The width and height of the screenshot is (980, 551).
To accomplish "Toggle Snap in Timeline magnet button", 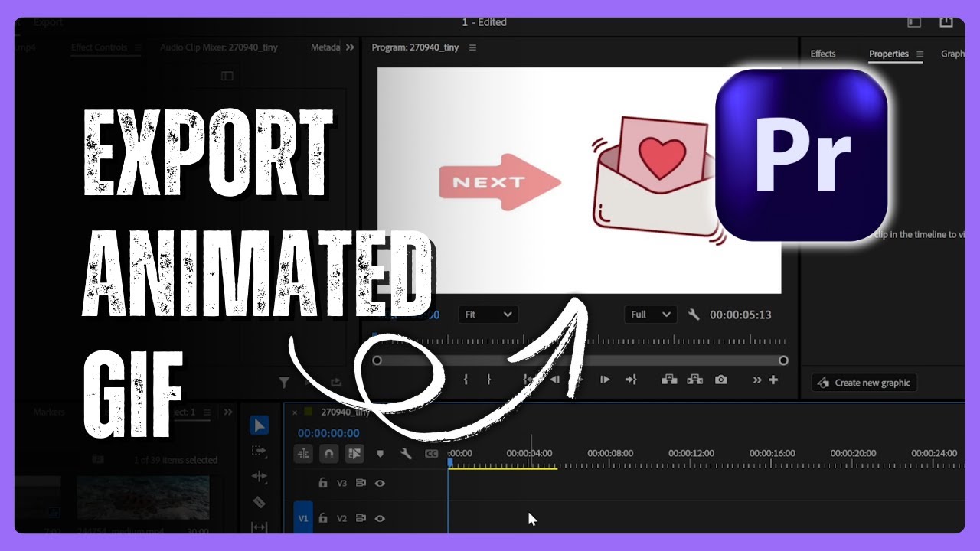I will click(x=328, y=454).
